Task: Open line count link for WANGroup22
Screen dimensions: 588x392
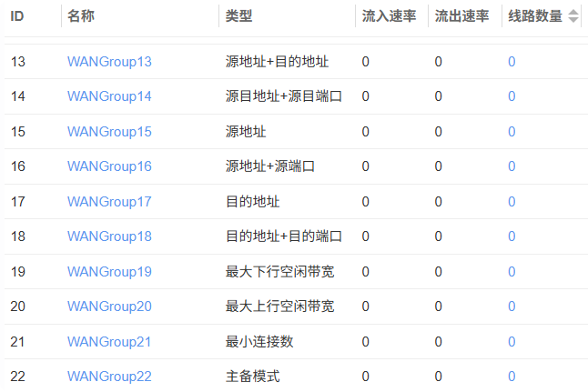Action: (x=512, y=377)
